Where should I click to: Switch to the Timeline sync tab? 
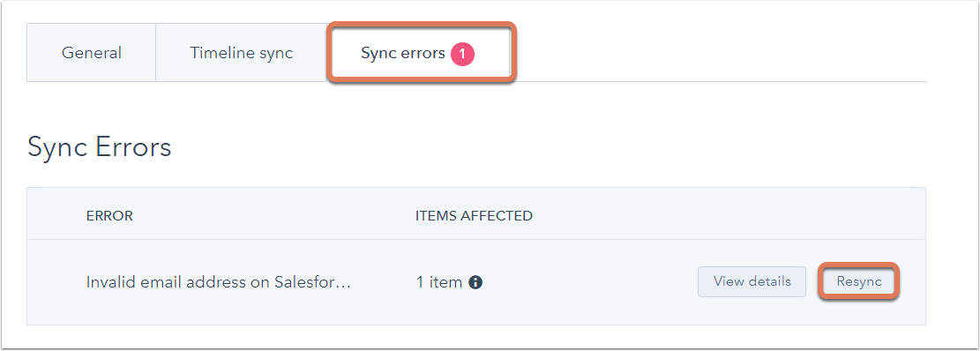(x=241, y=53)
